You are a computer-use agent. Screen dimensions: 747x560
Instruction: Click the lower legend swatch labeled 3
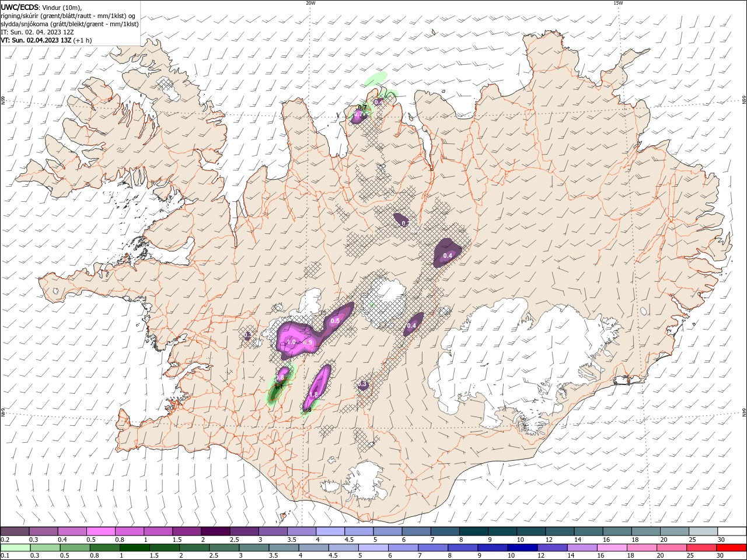[x=254, y=548]
